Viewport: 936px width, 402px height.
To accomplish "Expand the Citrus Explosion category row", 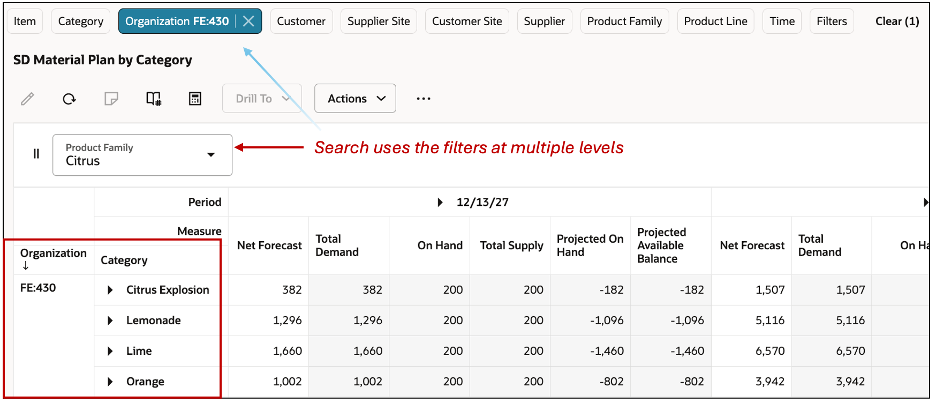I will 110,290.
